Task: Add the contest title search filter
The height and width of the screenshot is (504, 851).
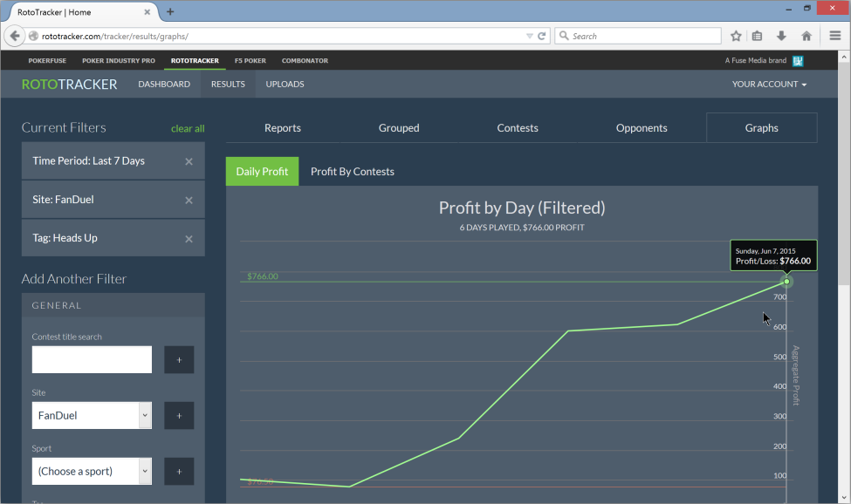Action: 179,360
